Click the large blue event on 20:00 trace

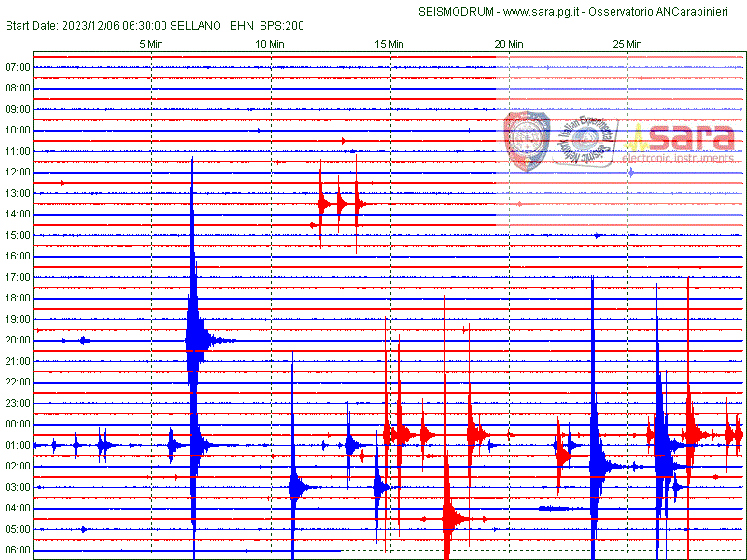point(194,340)
